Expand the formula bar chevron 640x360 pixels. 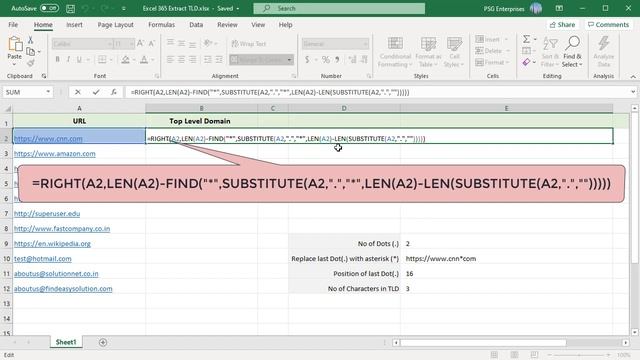pyautogui.click(x=633, y=92)
